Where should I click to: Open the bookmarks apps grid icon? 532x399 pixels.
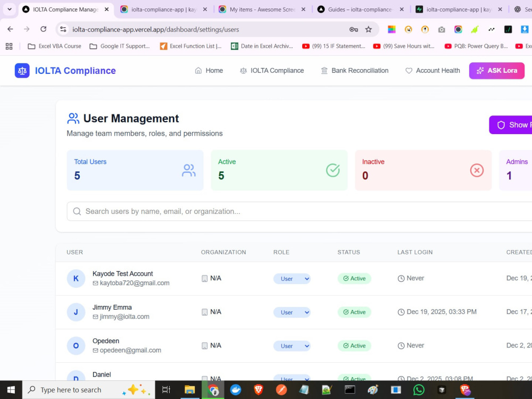click(9, 46)
